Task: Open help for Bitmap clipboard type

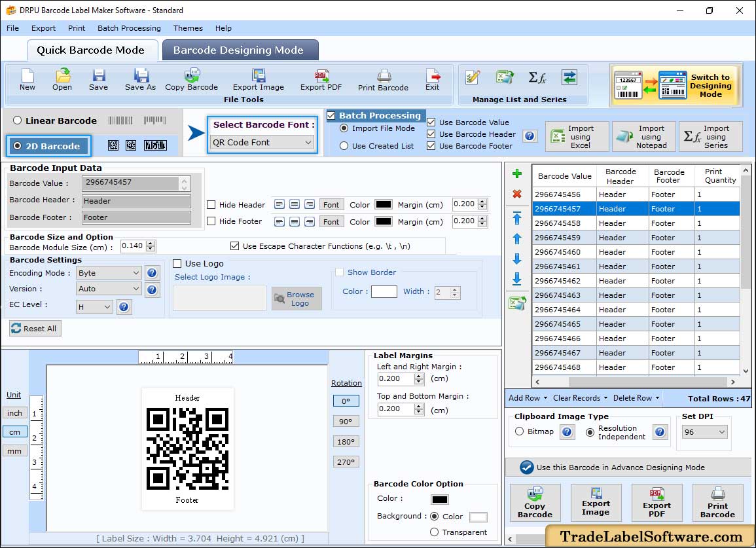Action: click(567, 431)
